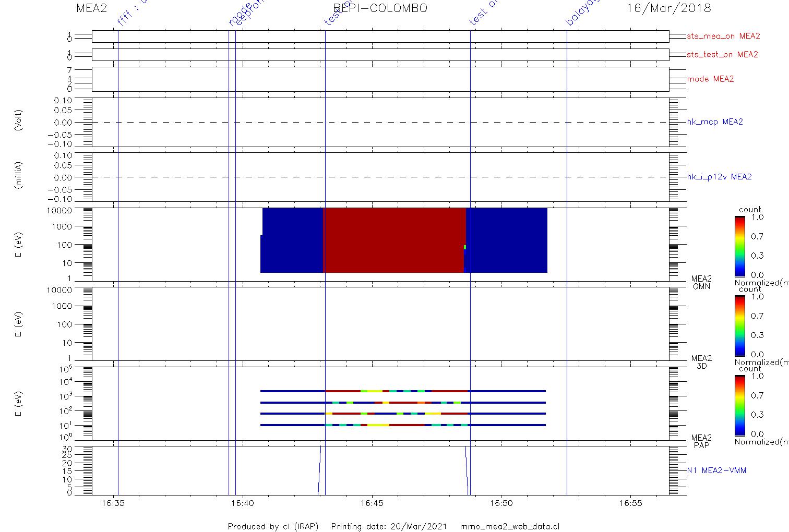Select the hk_mcp MEA2 label
The height and width of the screenshot is (532, 789).
pos(715,122)
